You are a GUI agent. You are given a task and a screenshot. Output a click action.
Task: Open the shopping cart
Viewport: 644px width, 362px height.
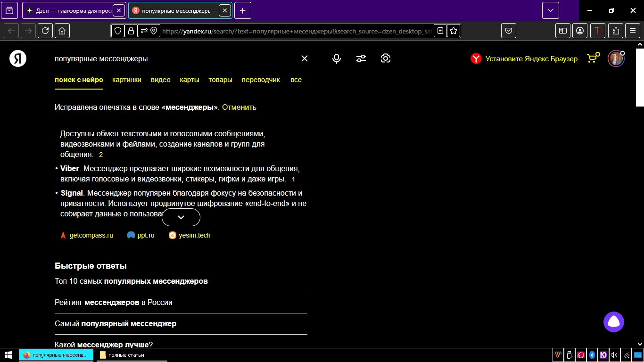pyautogui.click(x=593, y=58)
